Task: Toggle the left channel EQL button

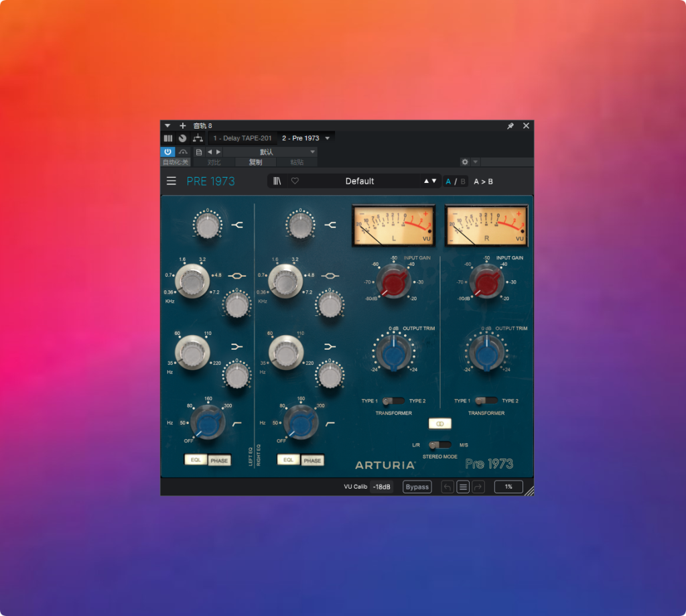Action: [196, 460]
